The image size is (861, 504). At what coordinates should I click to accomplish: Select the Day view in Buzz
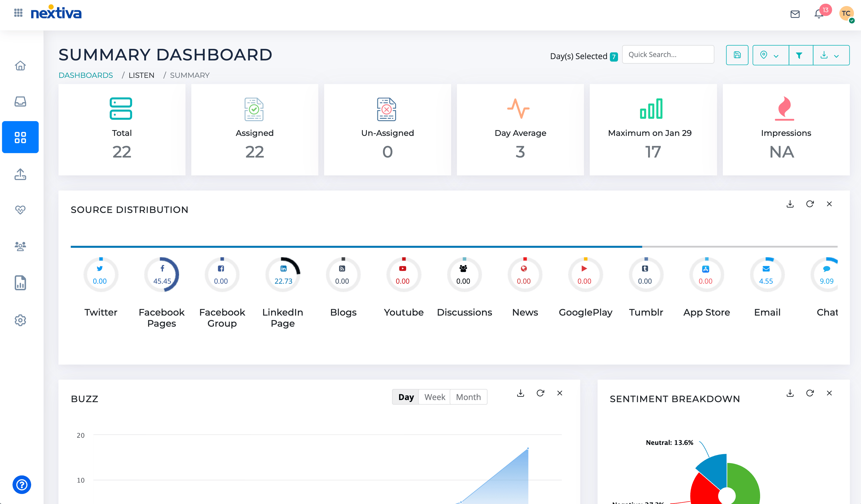[406, 397]
